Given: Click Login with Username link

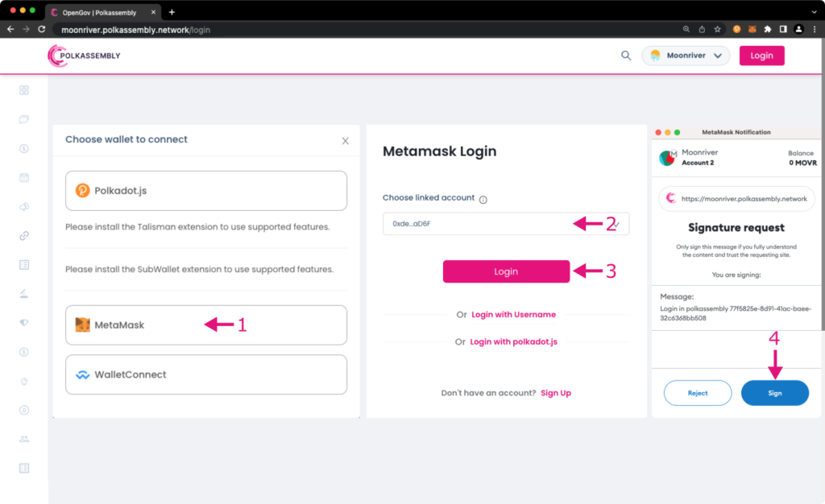Looking at the screenshot, I should [513, 315].
